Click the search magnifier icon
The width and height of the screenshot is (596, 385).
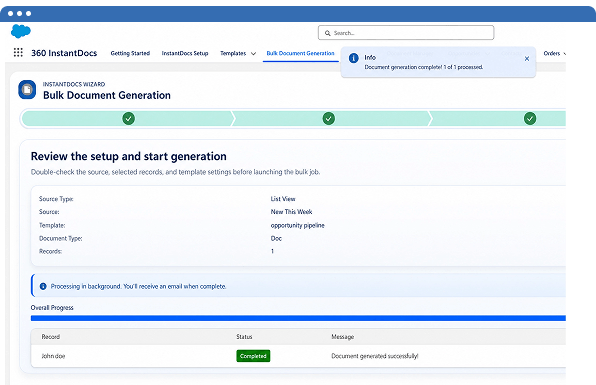point(327,33)
